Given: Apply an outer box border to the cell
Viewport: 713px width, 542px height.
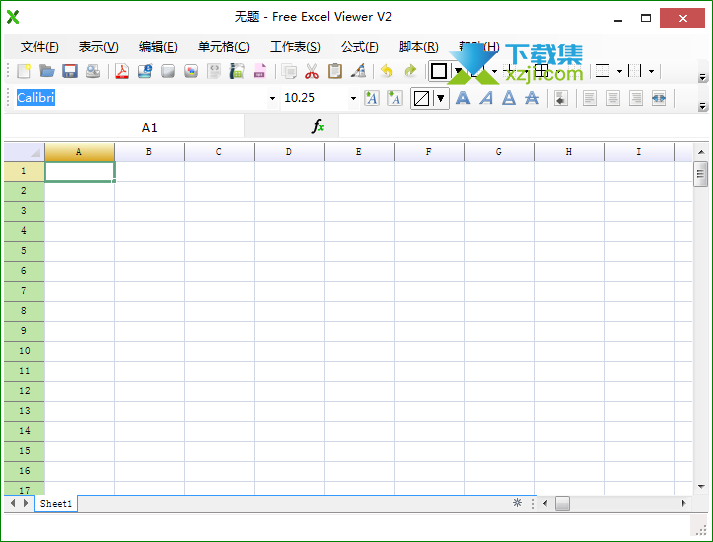Looking at the screenshot, I should click(x=439, y=71).
